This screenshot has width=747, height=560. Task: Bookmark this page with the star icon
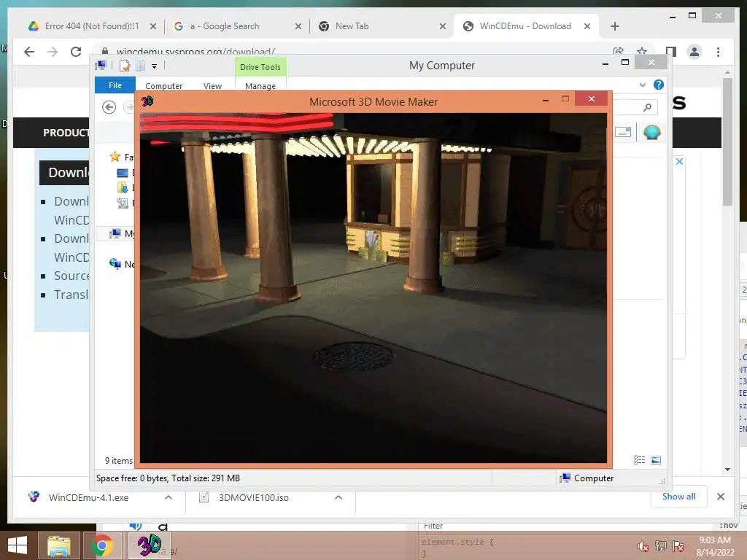pos(642,50)
